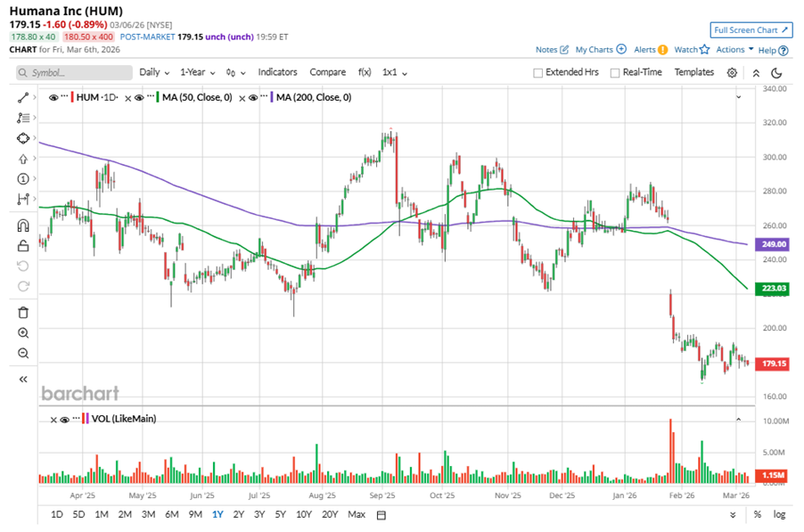
Task: Expand the bottom toolbar double chevron
Action: click(x=733, y=514)
